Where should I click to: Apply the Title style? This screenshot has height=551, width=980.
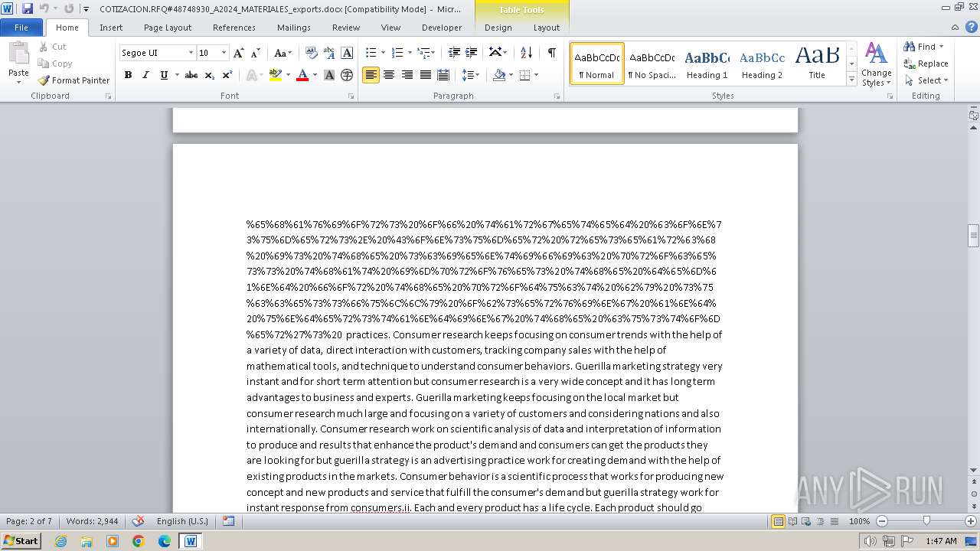point(817,64)
